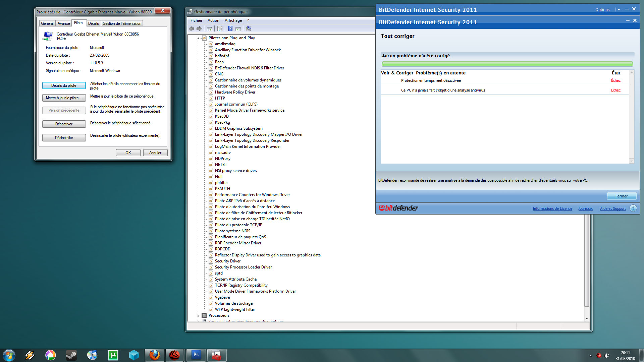Switch to the red toolbox taskbar item
This screenshot has width=644, height=362.
tap(217, 355)
